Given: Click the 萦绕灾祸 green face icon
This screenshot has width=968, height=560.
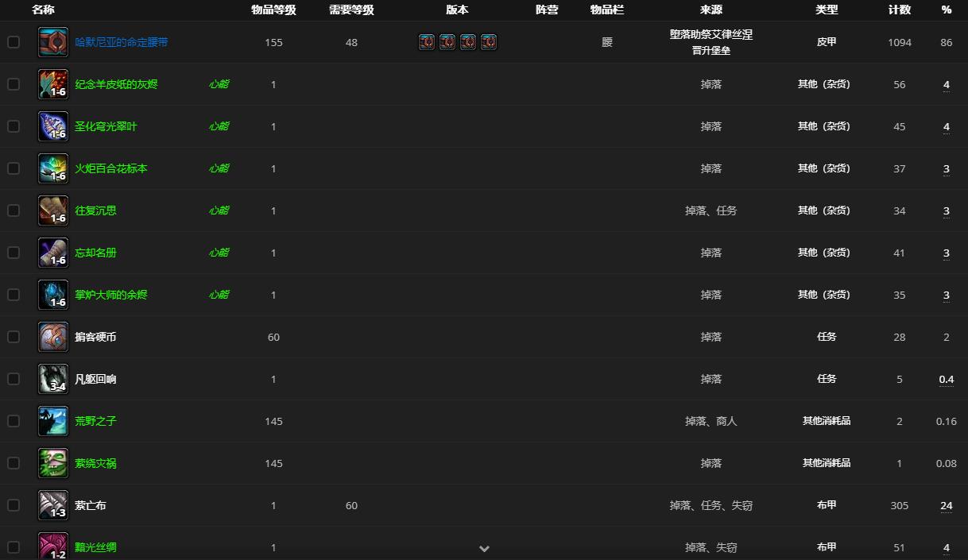Looking at the screenshot, I should 53,463.
